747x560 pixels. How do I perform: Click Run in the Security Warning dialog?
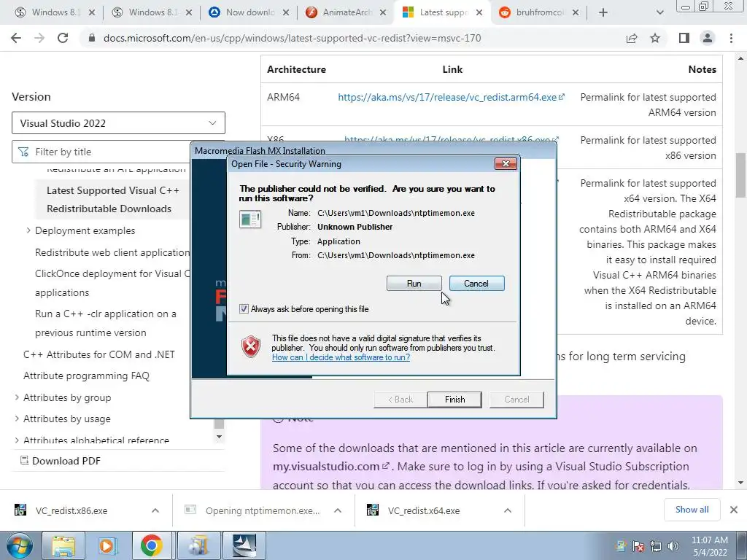coord(414,284)
